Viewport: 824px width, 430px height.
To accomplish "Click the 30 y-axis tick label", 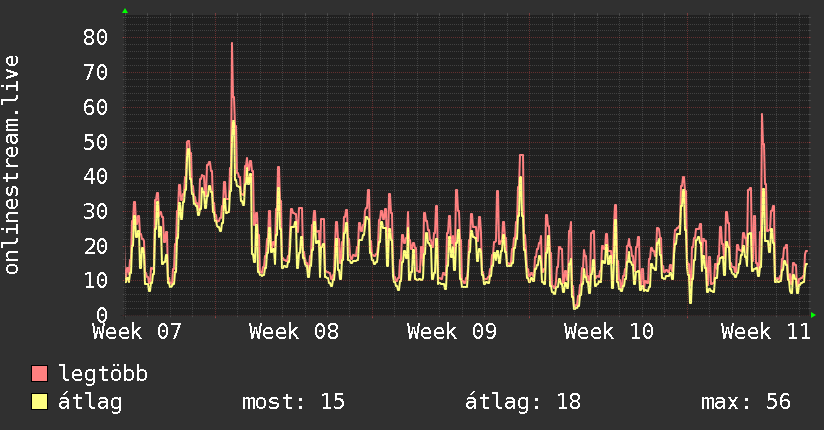I will (x=96, y=211).
